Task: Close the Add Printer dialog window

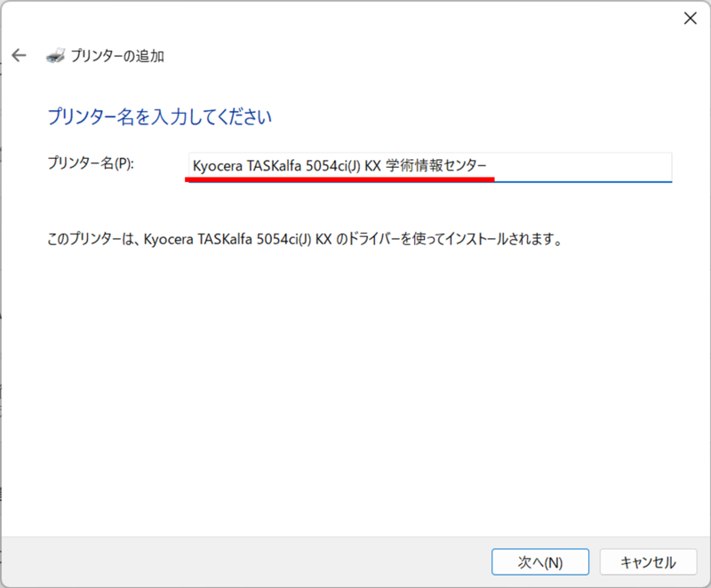Action: tap(691, 18)
